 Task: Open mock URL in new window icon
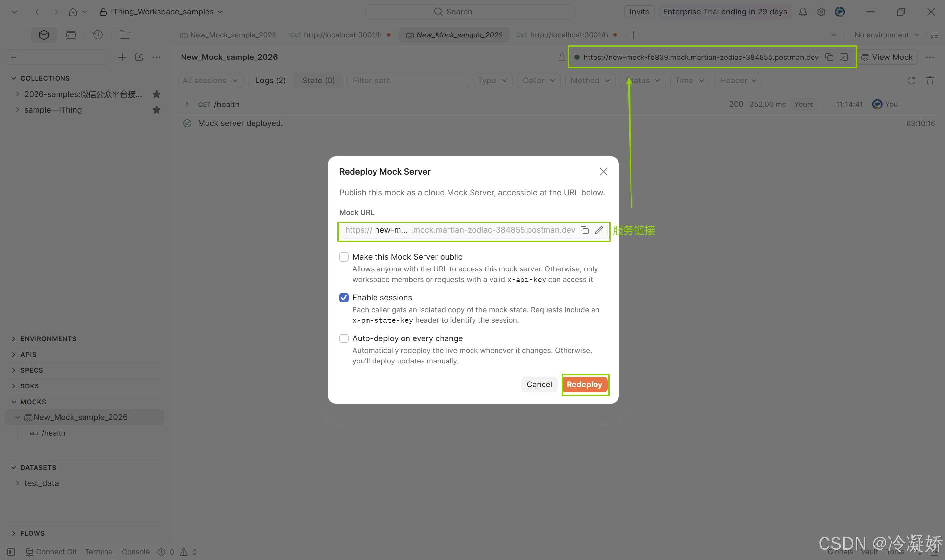pos(843,57)
